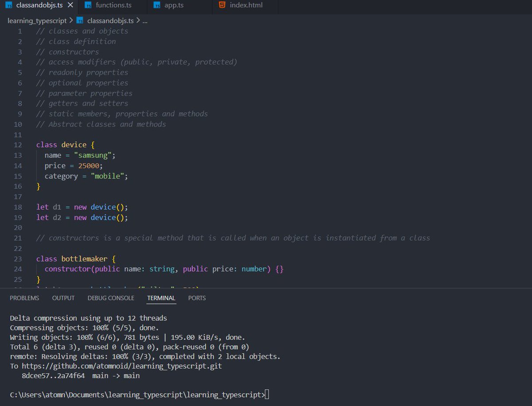Open the PORTS panel
532x406 pixels.
tap(196, 298)
